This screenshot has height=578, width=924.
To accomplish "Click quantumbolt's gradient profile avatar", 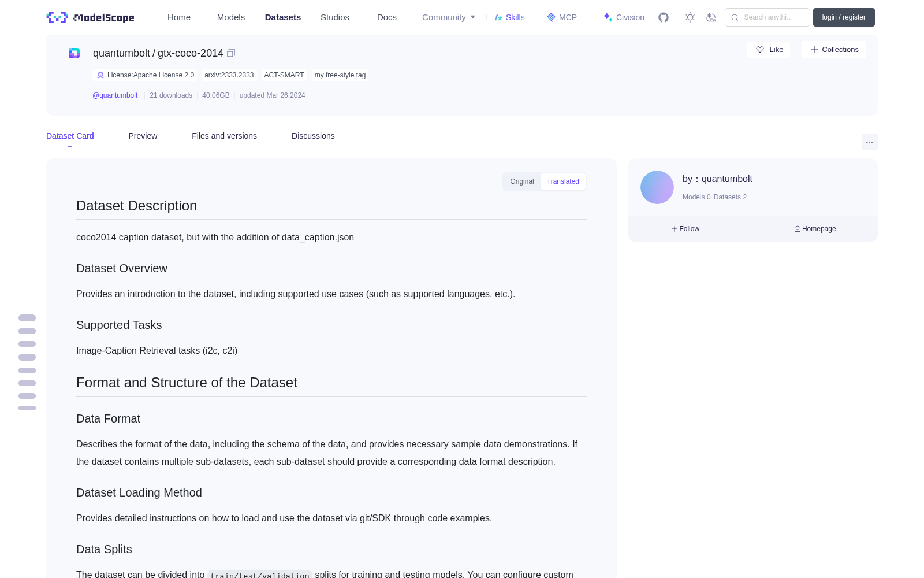I will (657, 187).
